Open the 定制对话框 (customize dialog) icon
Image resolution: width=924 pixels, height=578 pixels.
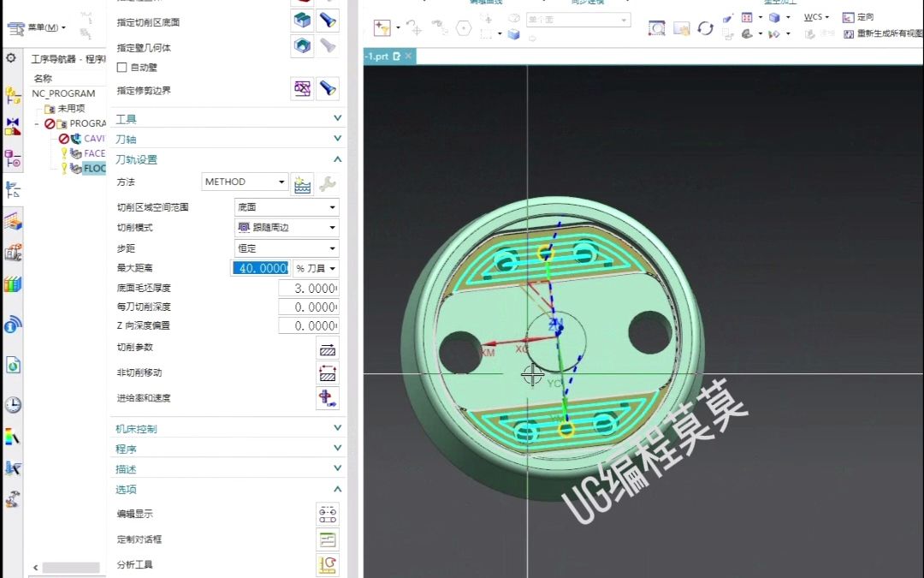(x=326, y=539)
